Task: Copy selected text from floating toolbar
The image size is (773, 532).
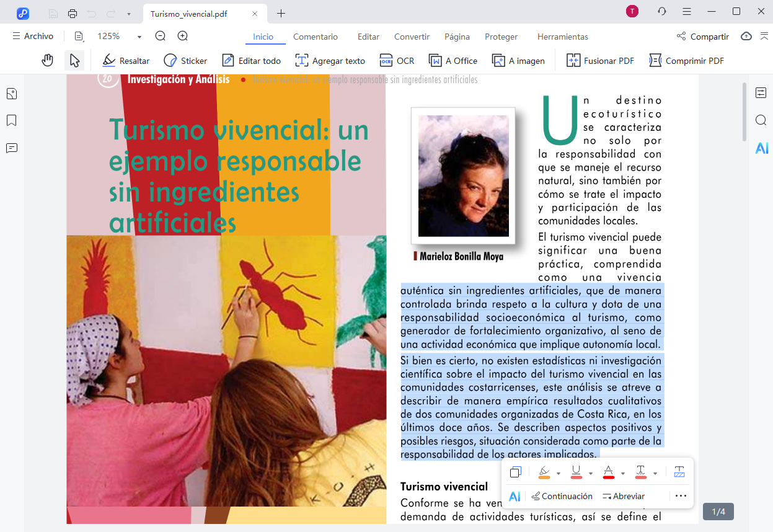Action: pyautogui.click(x=515, y=472)
